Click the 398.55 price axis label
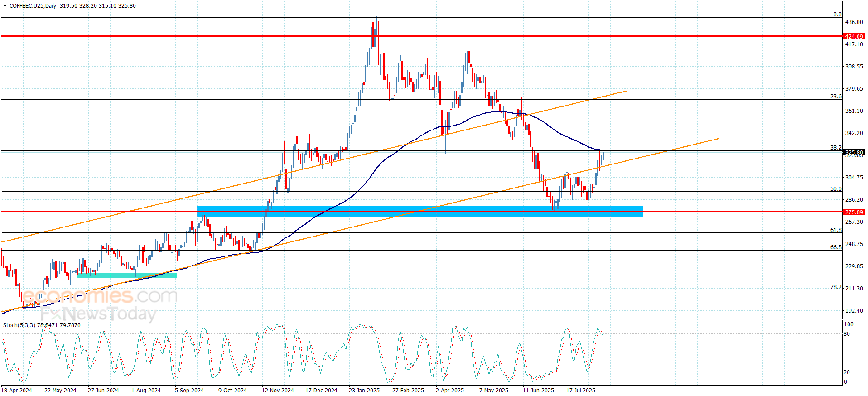Screen dimensions: 868x396 tap(854, 67)
